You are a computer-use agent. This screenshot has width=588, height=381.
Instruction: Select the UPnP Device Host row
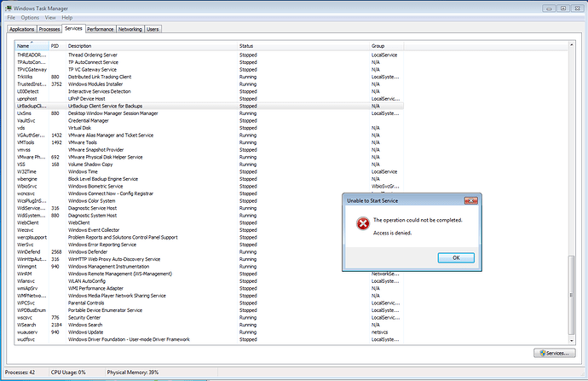(x=210, y=99)
